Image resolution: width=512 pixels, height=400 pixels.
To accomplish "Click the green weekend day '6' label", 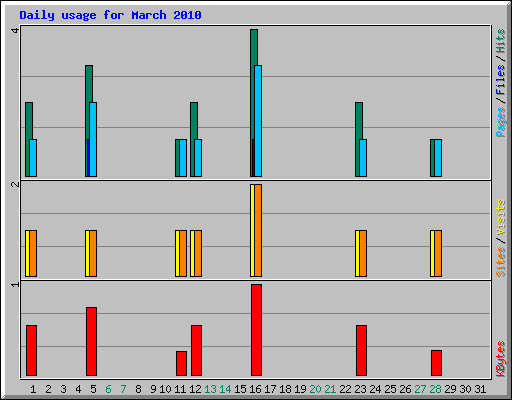I will pos(108,389).
